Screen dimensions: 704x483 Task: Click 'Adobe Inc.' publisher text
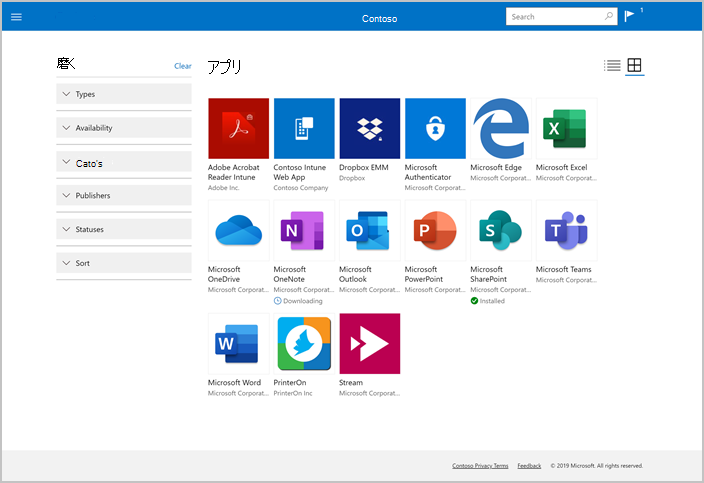coord(224,188)
